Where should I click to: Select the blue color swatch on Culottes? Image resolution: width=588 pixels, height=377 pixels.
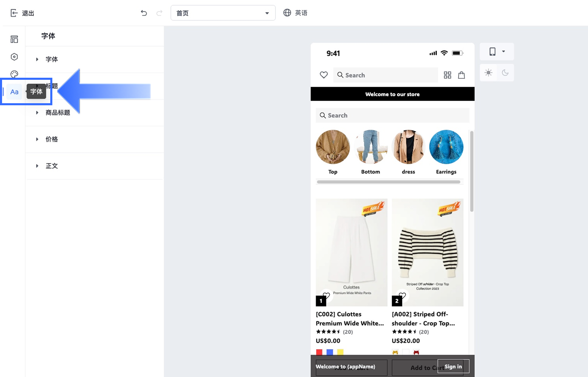(330, 352)
